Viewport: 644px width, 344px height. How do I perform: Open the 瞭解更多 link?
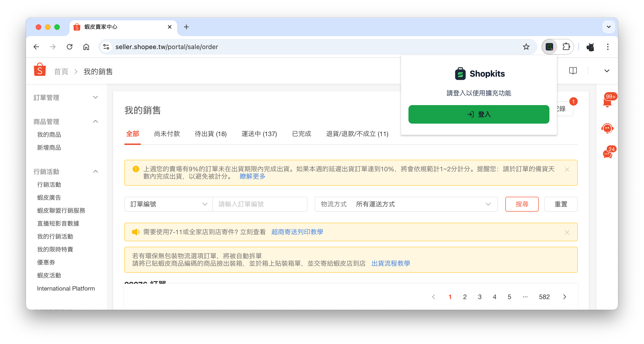(252, 176)
